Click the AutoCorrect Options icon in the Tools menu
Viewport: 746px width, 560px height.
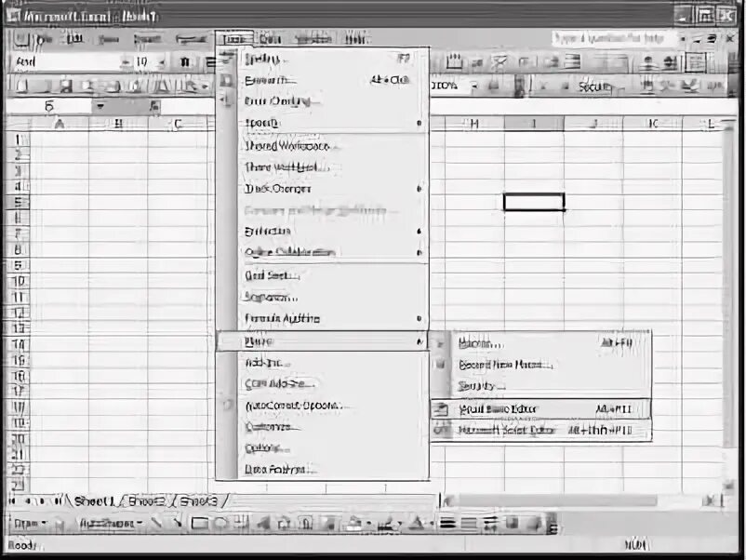(x=227, y=405)
